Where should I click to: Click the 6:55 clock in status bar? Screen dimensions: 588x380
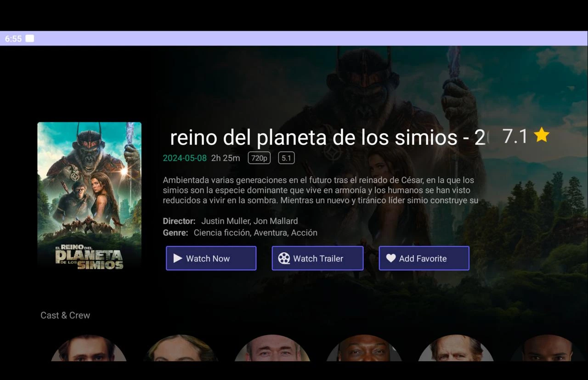(13, 39)
